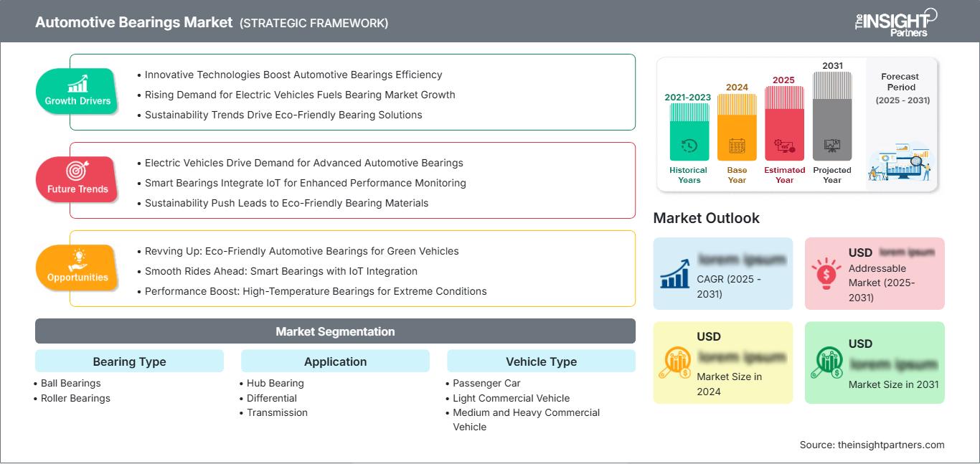Click the Future Trends target icon

(x=77, y=171)
